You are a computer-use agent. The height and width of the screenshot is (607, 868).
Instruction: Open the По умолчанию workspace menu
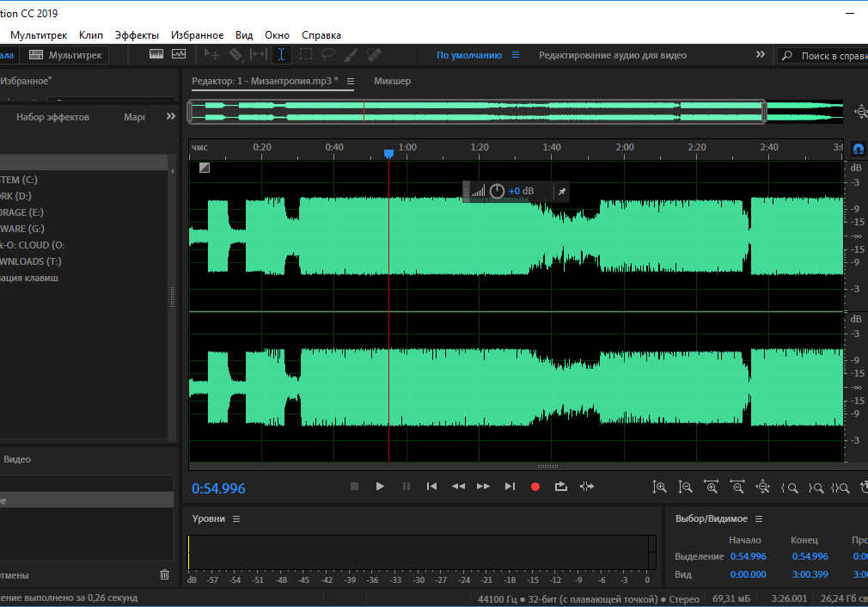(x=516, y=55)
